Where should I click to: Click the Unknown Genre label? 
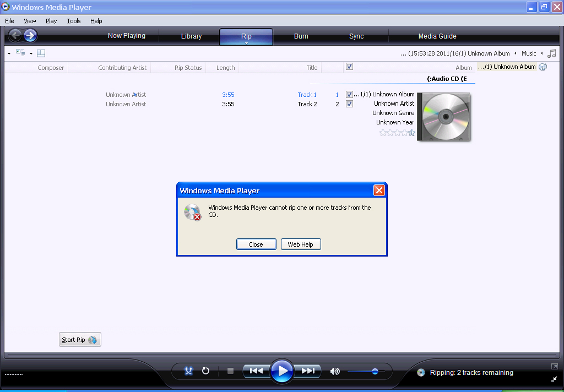coord(393,113)
